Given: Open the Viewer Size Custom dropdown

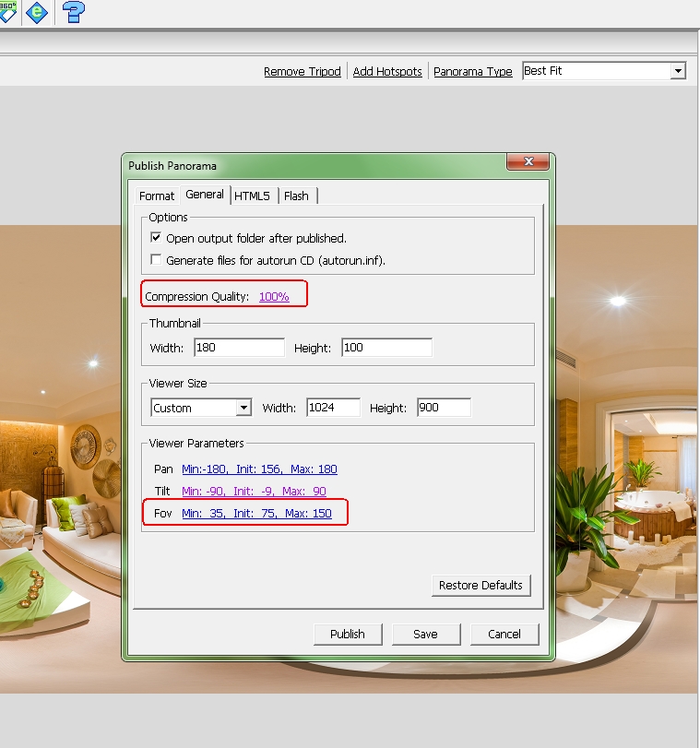Looking at the screenshot, I should pyautogui.click(x=243, y=408).
